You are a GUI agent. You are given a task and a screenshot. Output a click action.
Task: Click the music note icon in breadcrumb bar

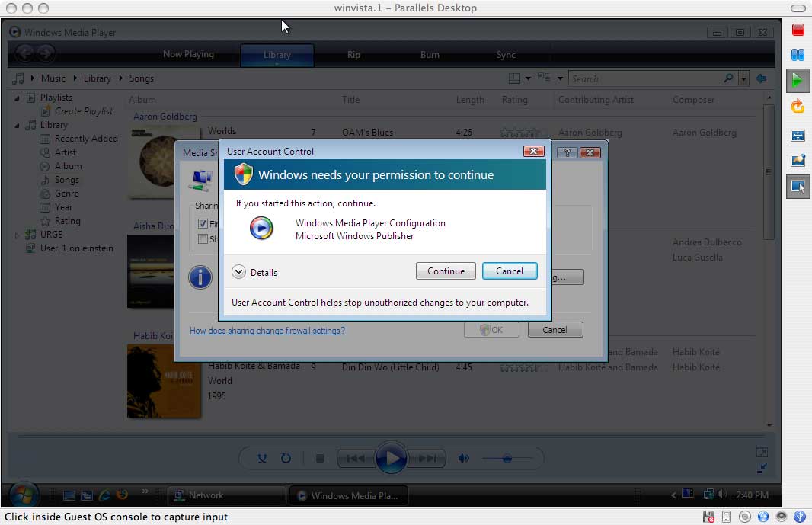click(18, 78)
